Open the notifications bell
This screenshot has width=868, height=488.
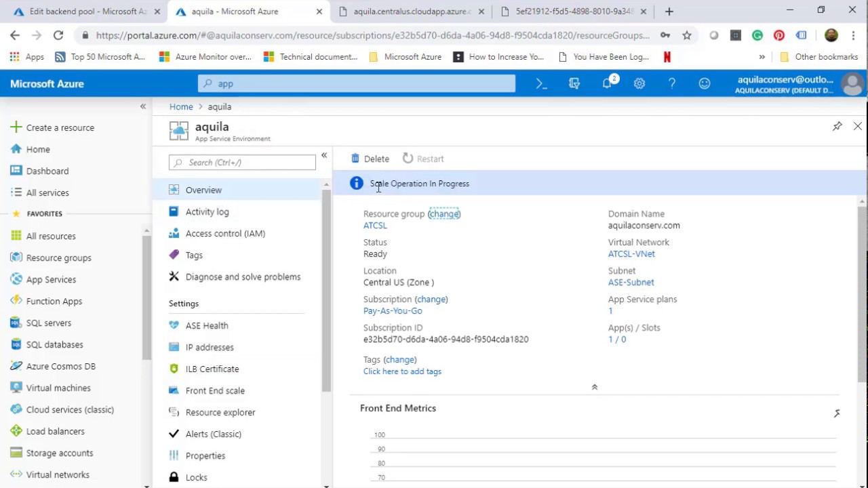point(607,83)
